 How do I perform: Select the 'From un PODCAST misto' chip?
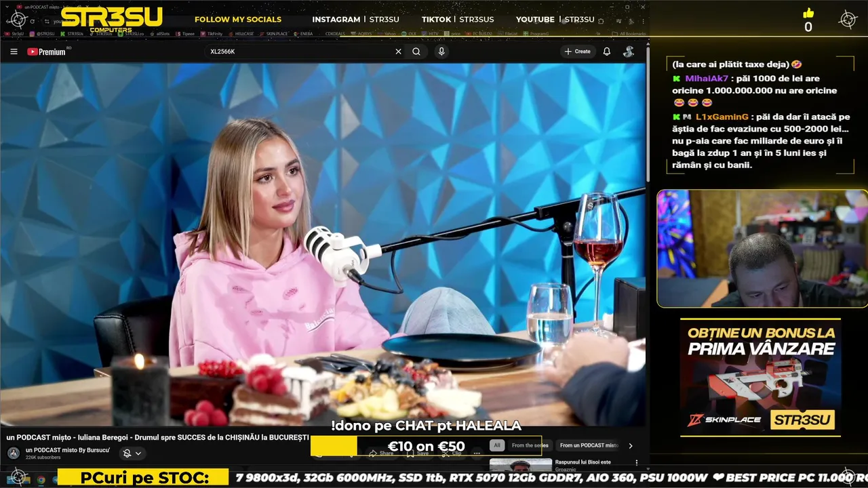(x=589, y=445)
